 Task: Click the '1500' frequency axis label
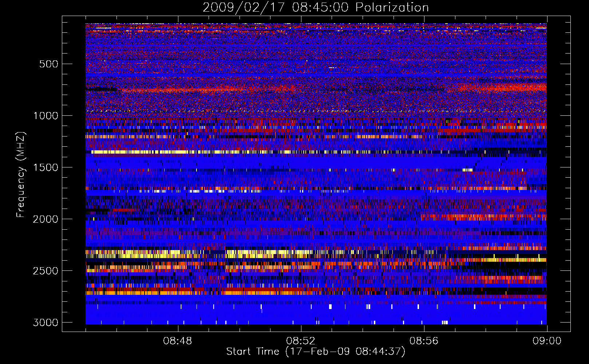[46, 167]
